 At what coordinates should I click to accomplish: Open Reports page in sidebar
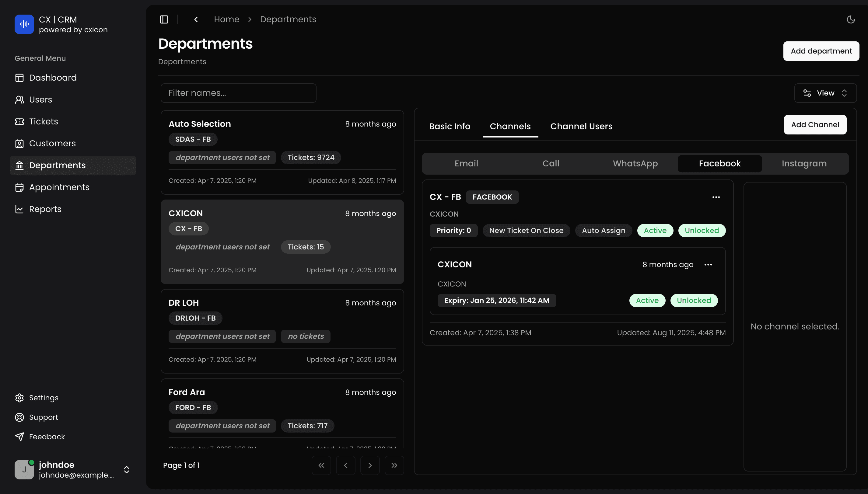pyautogui.click(x=73, y=209)
